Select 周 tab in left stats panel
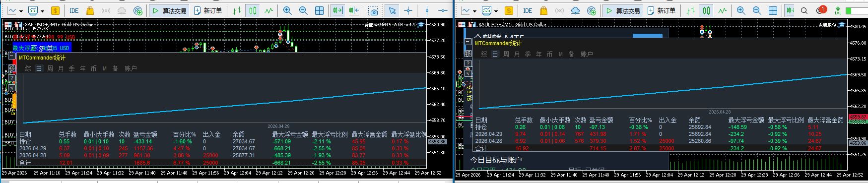Viewport: 868px width, 183px height. (50, 68)
